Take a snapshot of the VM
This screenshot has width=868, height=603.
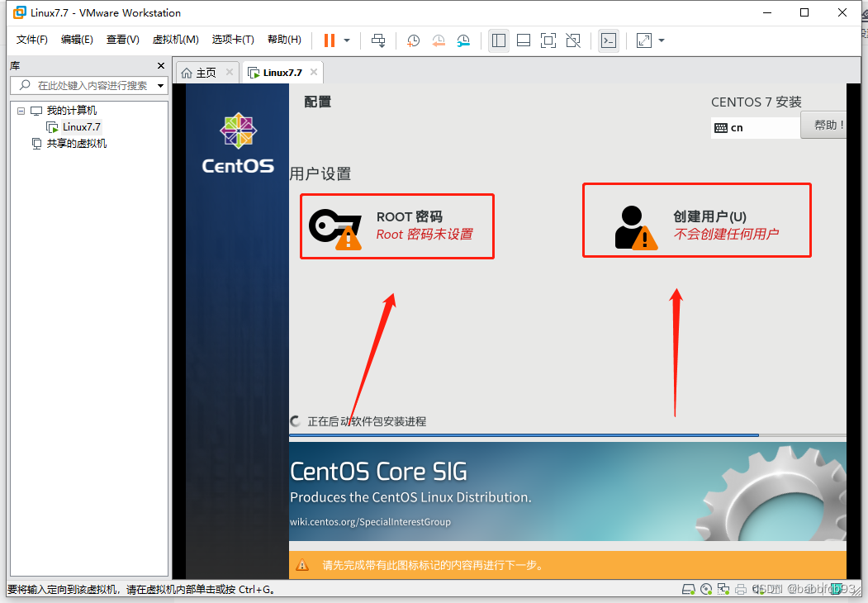tap(413, 40)
